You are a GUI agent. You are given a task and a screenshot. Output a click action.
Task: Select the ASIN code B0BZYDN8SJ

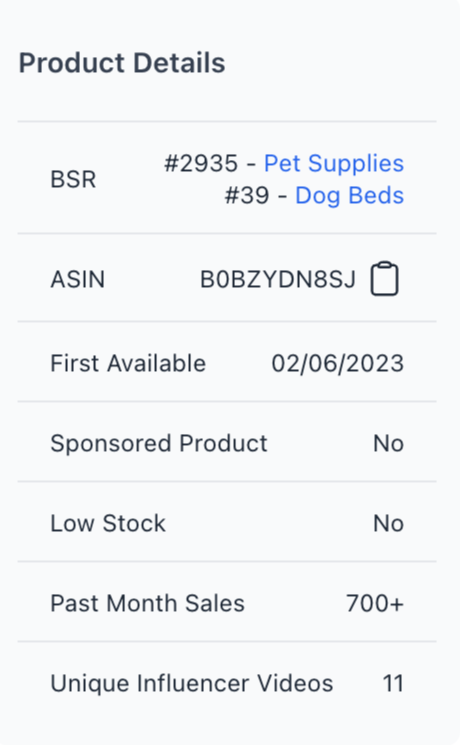tap(278, 279)
